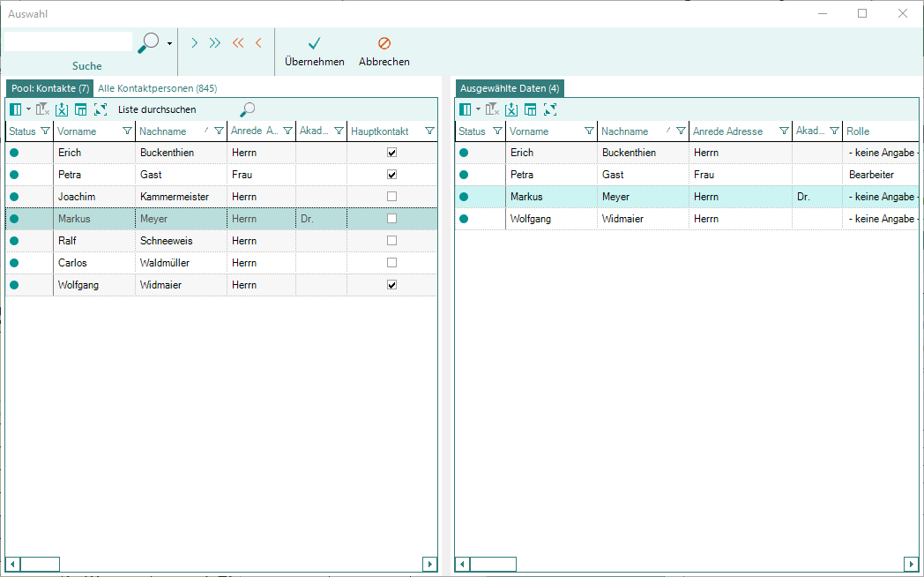924x577 pixels.
Task: Click the layout table icon in left toolbar
Action: point(81,109)
